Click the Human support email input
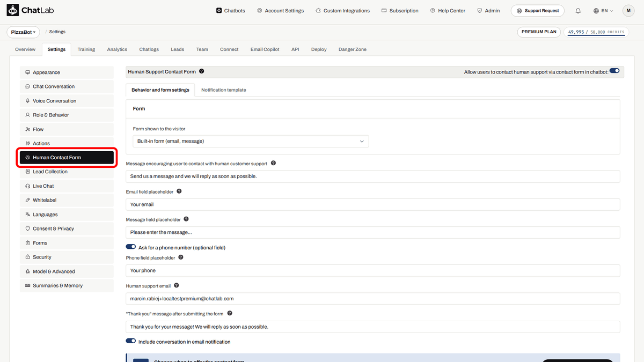The width and height of the screenshot is (644, 362). pyautogui.click(x=373, y=299)
